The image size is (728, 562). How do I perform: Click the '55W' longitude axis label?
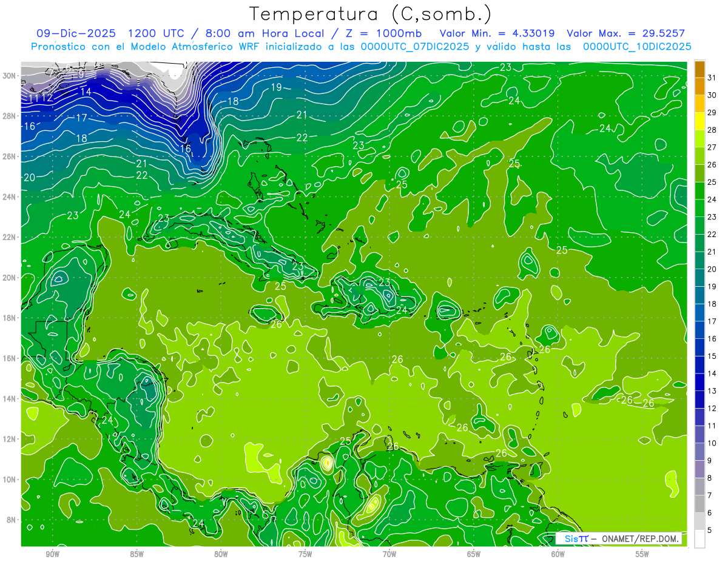(642, 554)
